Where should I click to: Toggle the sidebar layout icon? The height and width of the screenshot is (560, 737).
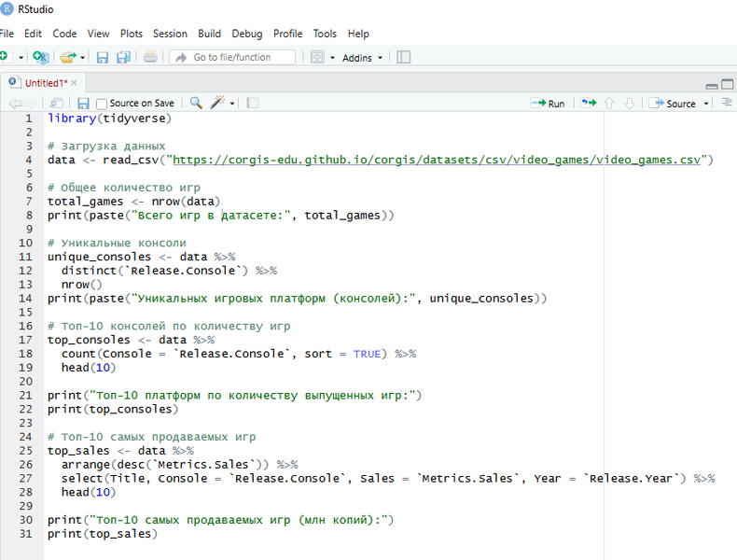[x=404, y=57]
